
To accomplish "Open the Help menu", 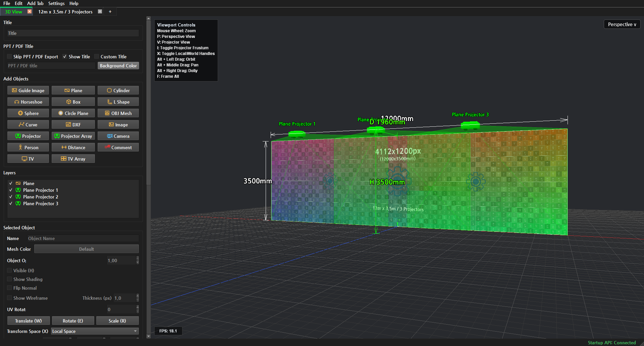I will coord(74,3).
